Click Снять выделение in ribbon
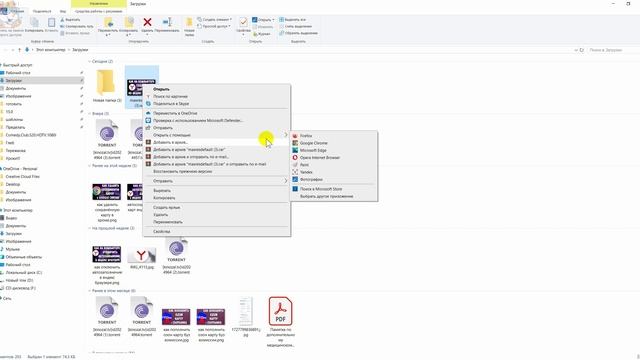 [295, 26]
